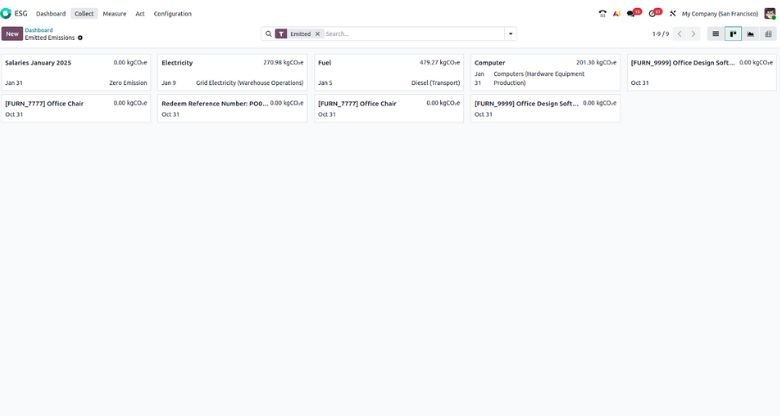
Task: Open the Measure menu
Action: coord(114,14)
